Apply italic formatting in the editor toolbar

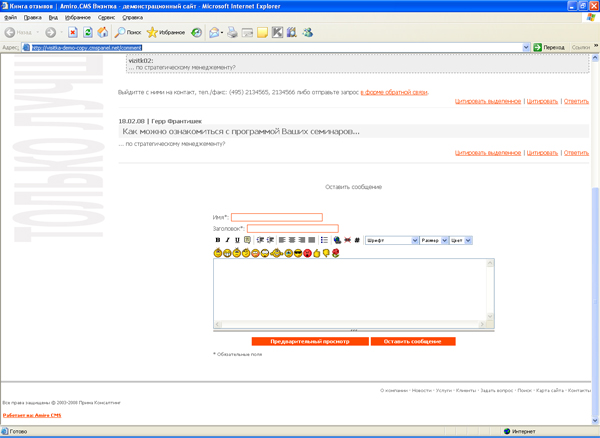[227, 240]
